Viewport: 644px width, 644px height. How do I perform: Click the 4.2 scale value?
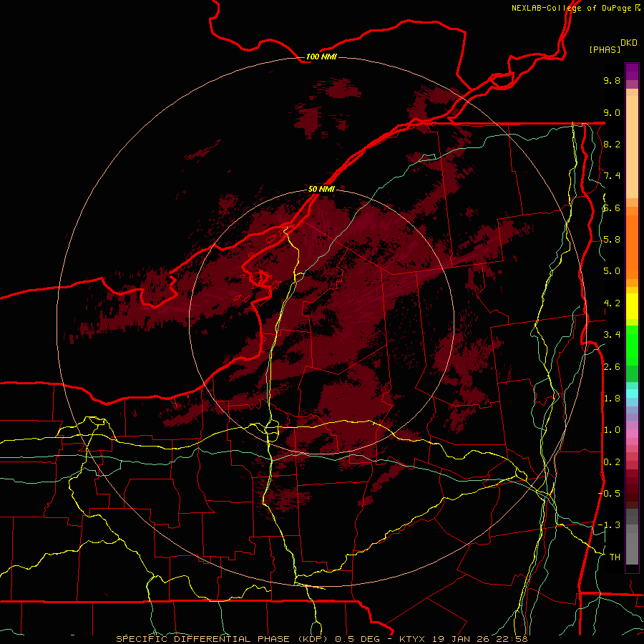click(x=612, y=303)
